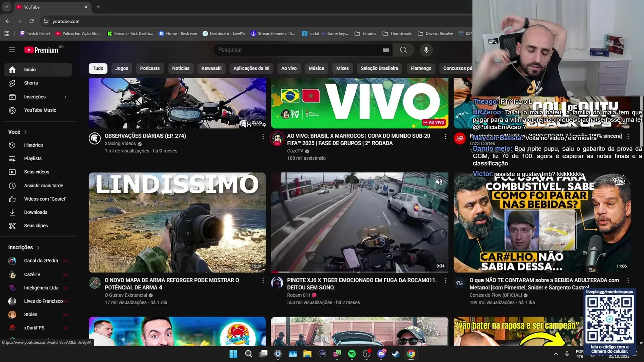Open Stolen subscription channel
The width and height of the screenshot is (644, 362).
(x=38, y=314)
